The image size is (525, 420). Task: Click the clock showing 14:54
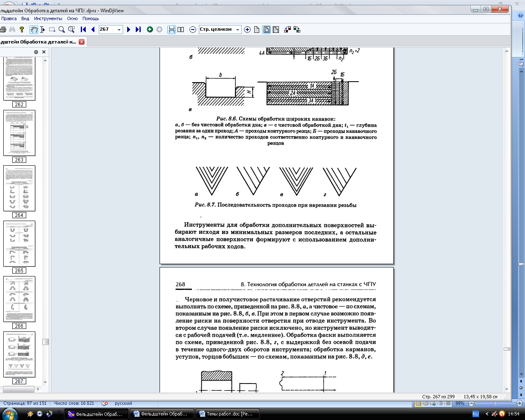click(x=514, y=414)
